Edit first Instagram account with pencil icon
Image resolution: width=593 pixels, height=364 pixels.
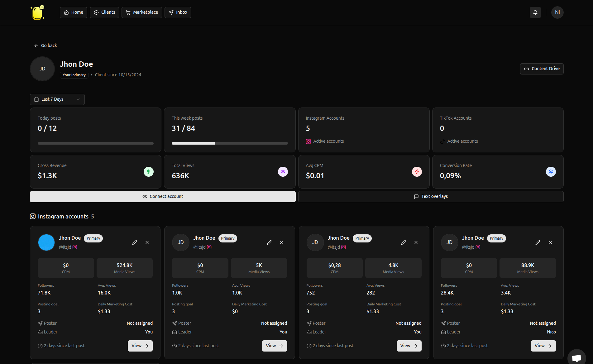tap(135, 242)
